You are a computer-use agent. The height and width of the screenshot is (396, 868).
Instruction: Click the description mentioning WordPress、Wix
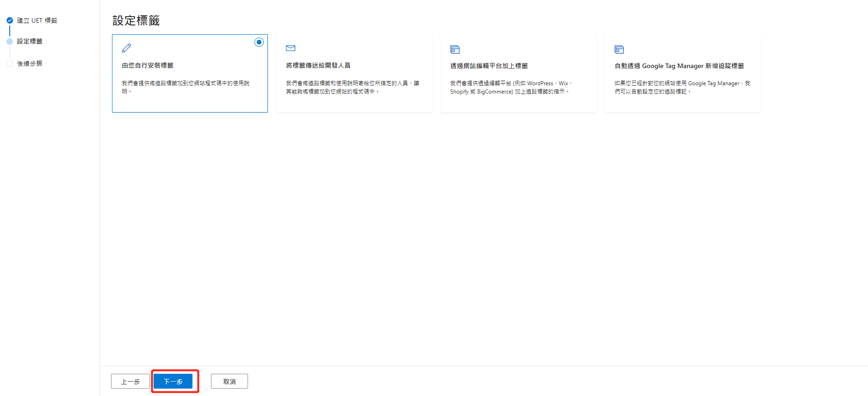(511, 88)
